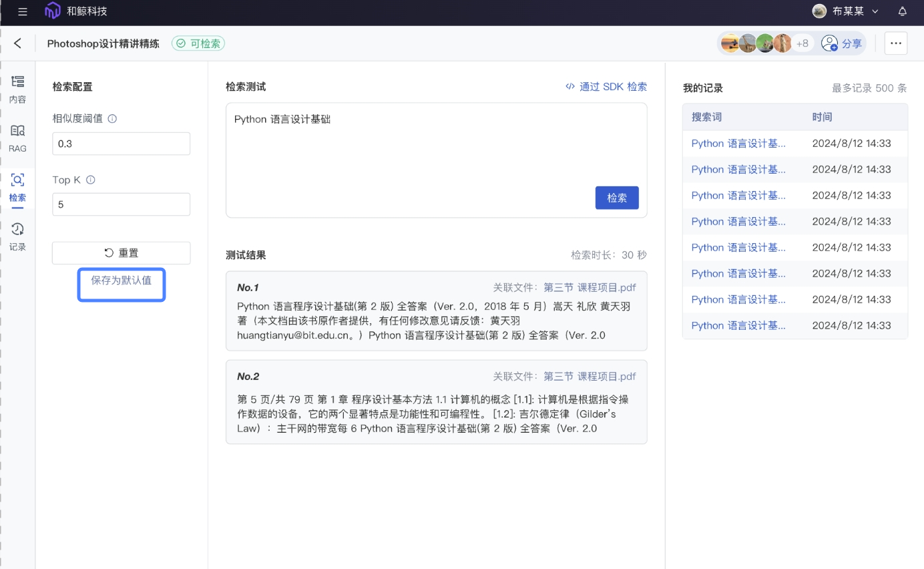Click 保存为默认值 to save defaults
The image size is (924, 569).
click(x=121, y=284)
